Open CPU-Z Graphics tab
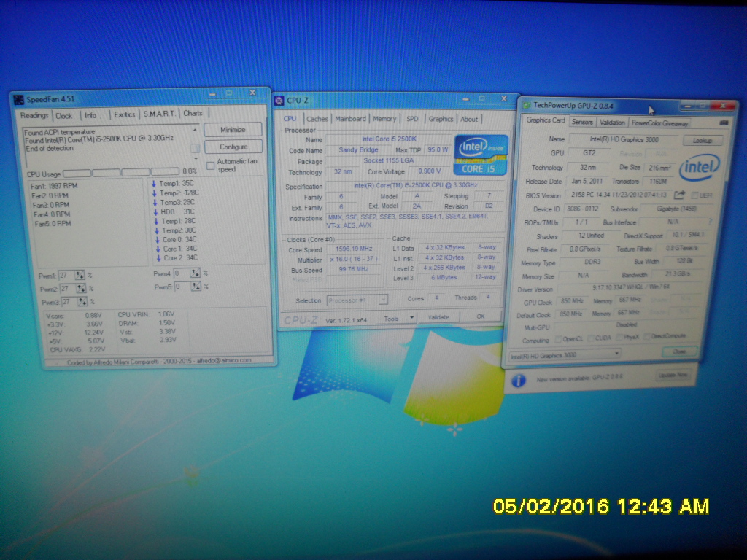Screen dimensions: 747x560 tap(441, 119)
